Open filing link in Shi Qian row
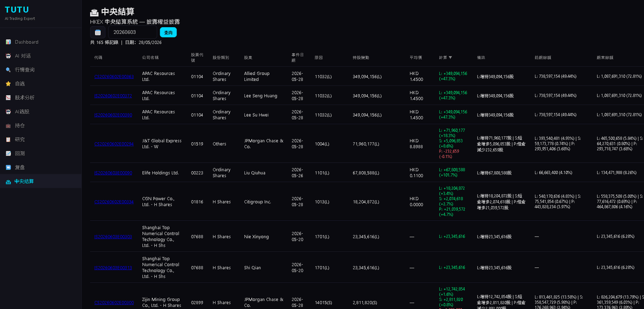Image resolution: width=644 pixels, height=309 pixels. pyautogui.click(x=113, y=268)
